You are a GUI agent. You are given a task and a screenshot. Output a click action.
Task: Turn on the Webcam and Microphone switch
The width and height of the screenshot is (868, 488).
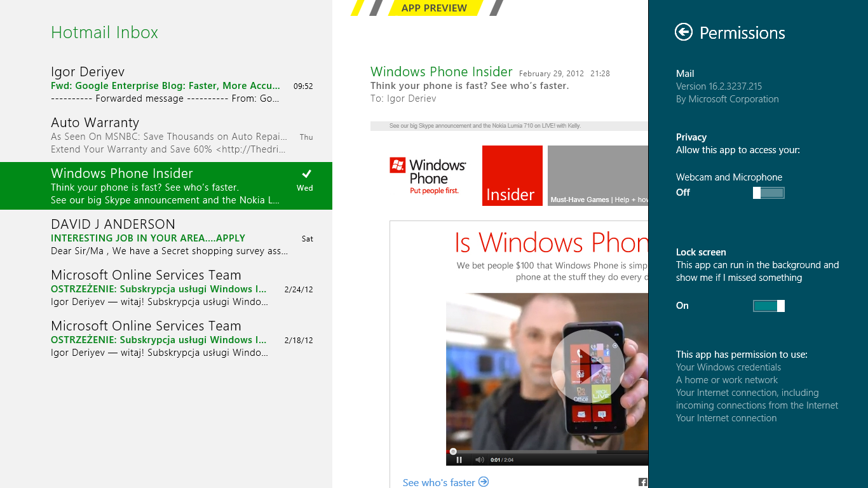click(x=769, y=193)
